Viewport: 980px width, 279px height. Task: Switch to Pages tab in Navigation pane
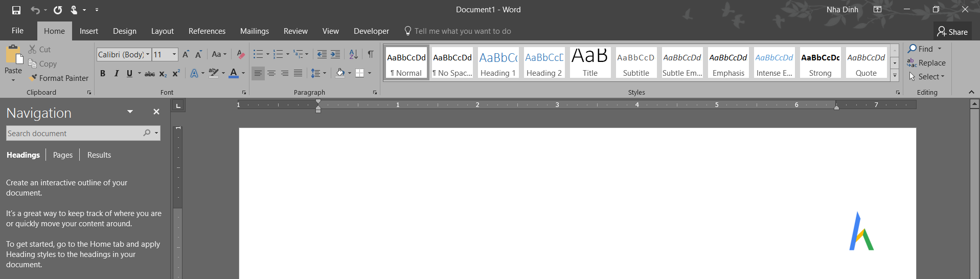tap(63, 155)
